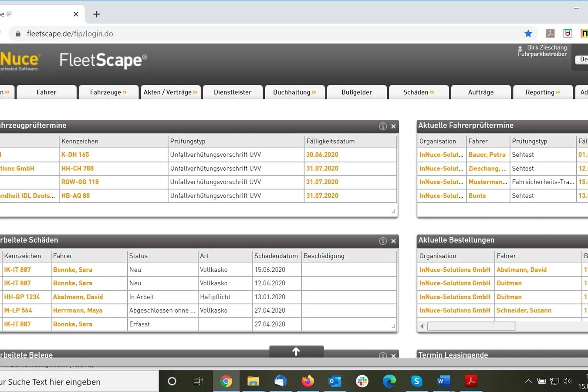
Task: Open the Fahrer tab
Action: point(47,92)
